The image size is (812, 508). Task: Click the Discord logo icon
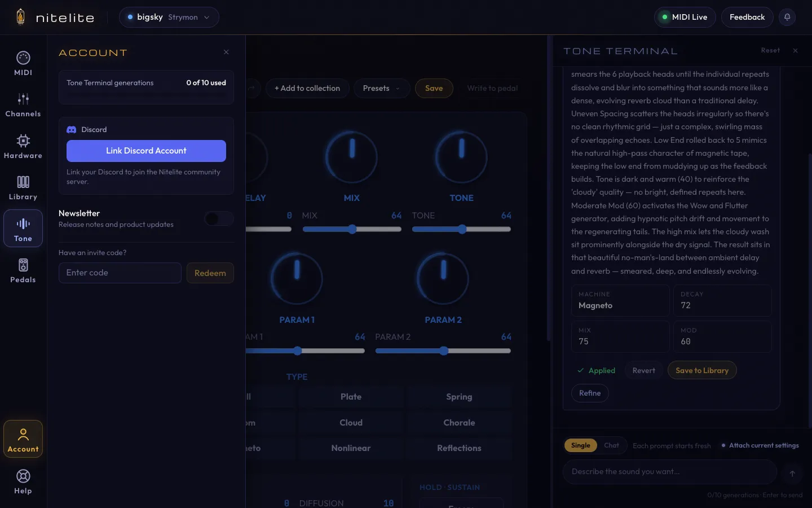point(72,130)
